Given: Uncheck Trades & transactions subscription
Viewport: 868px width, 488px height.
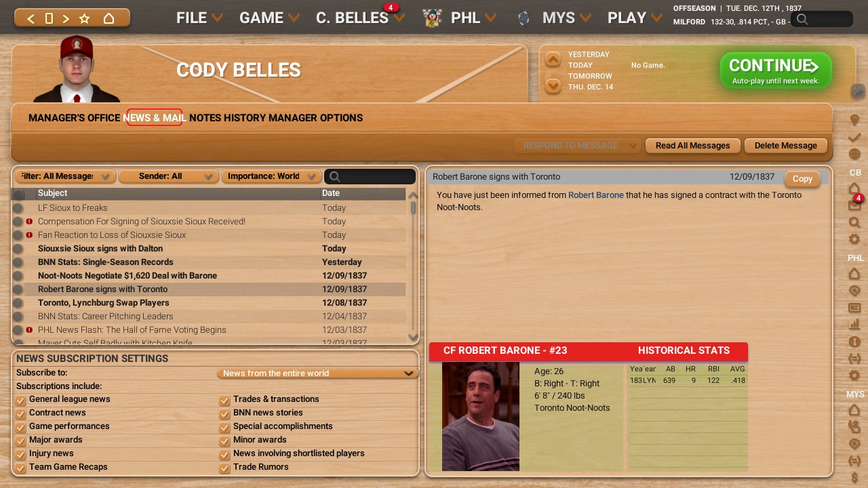Looking at the screenshot, I should (x=224, y=401).
